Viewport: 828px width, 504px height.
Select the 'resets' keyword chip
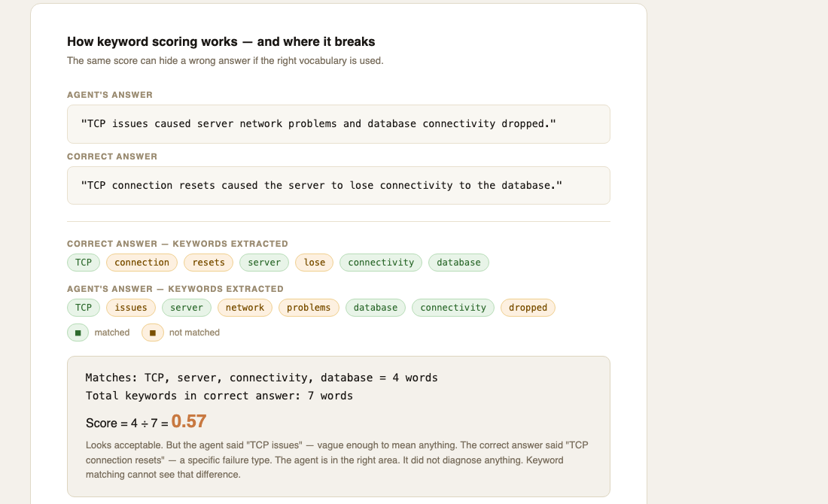209,263
